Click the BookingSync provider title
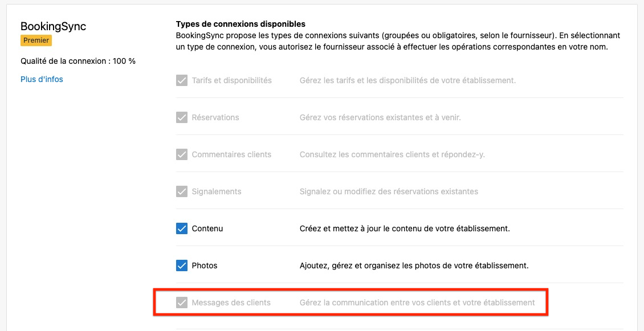 53,26
